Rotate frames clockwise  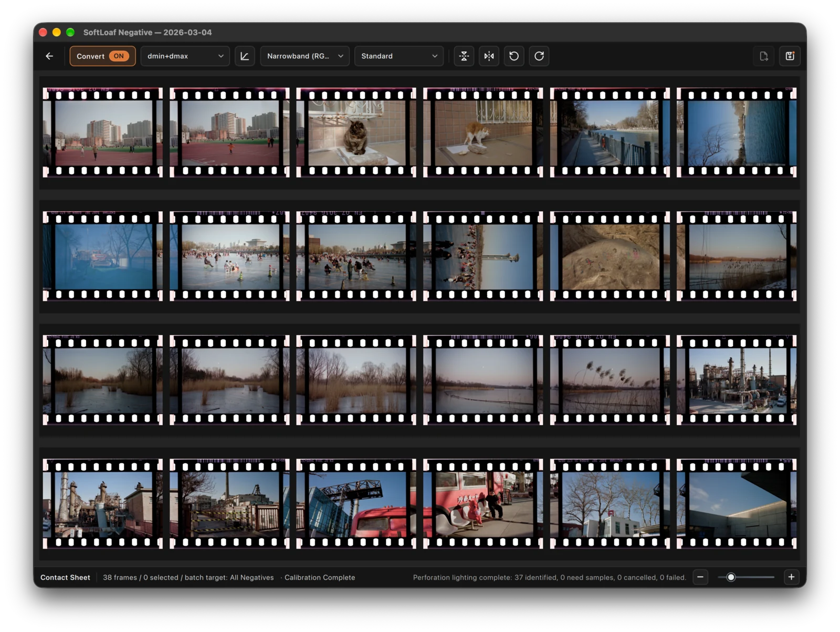[x=539, y=56]
